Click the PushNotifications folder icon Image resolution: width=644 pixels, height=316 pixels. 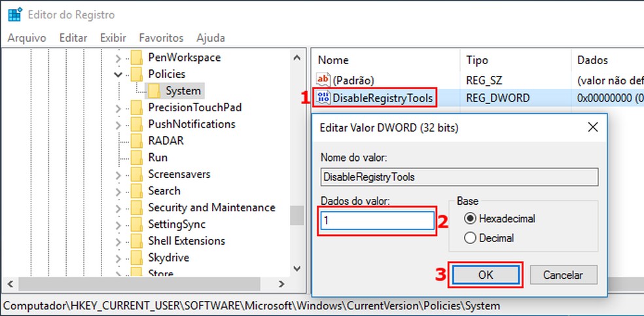click(x=136, y=124)
